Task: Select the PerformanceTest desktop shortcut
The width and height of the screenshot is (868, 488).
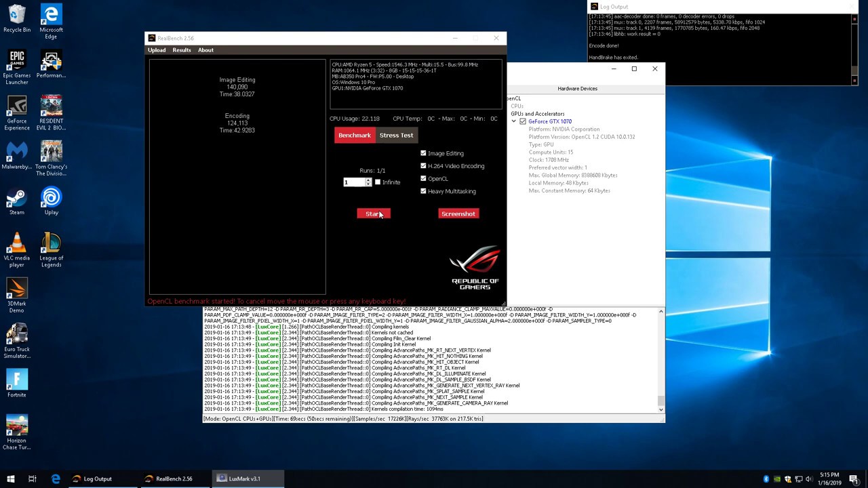Action: point(51,64)
